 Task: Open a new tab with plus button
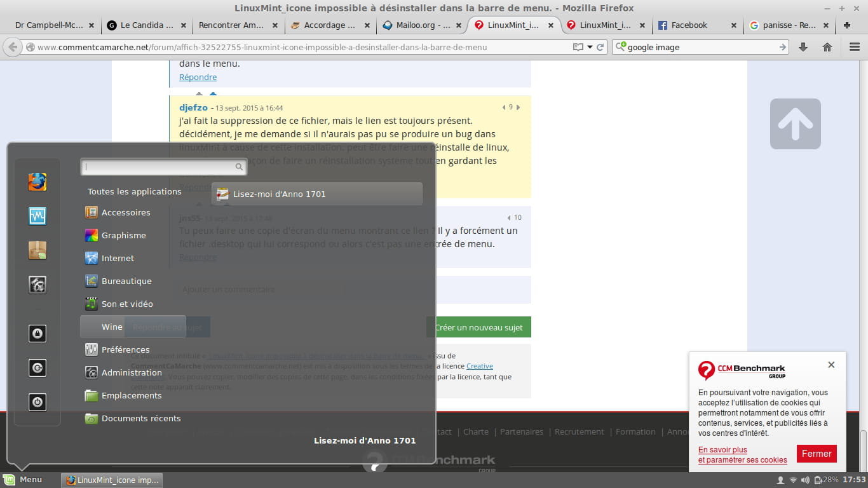tap(847, 25)
